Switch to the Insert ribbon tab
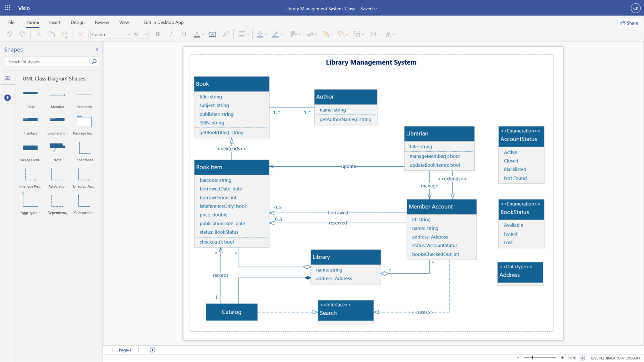 (x=54, y=22)
